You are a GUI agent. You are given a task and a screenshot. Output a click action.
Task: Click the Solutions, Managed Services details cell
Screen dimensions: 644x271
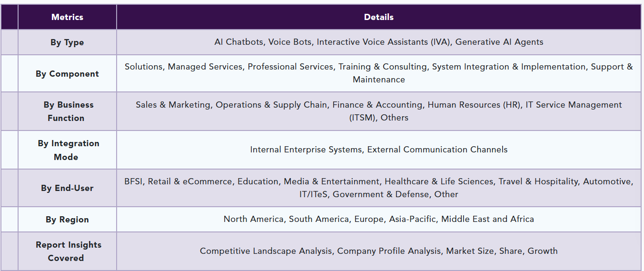click(379, 73)
